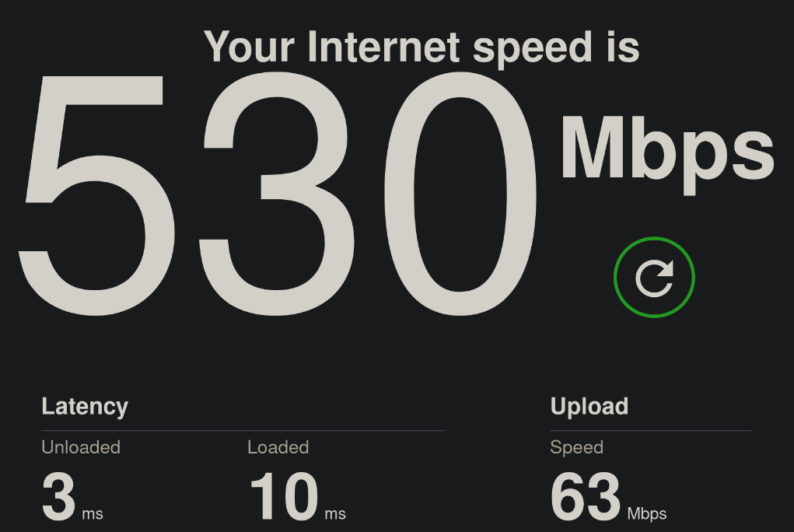Screen dimensions: 794x532
Task: Click the Speed label under Upload
Action: pyautogui.click(x=577, y=447)
